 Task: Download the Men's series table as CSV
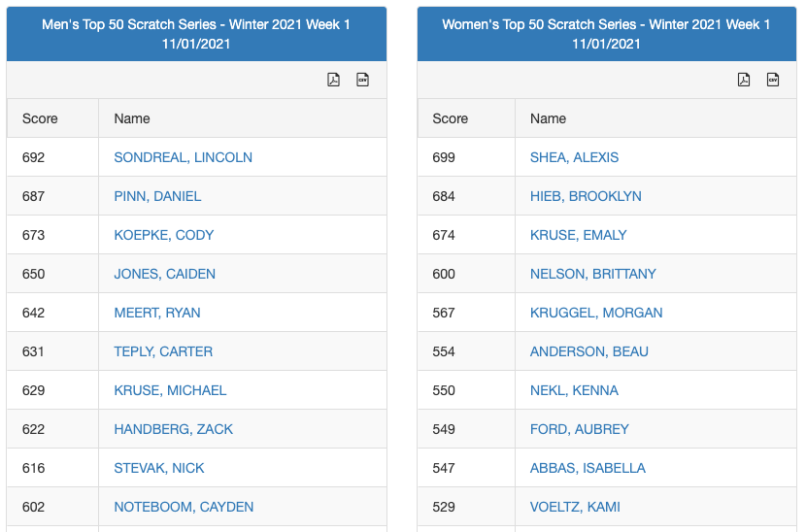coord(363,80)
